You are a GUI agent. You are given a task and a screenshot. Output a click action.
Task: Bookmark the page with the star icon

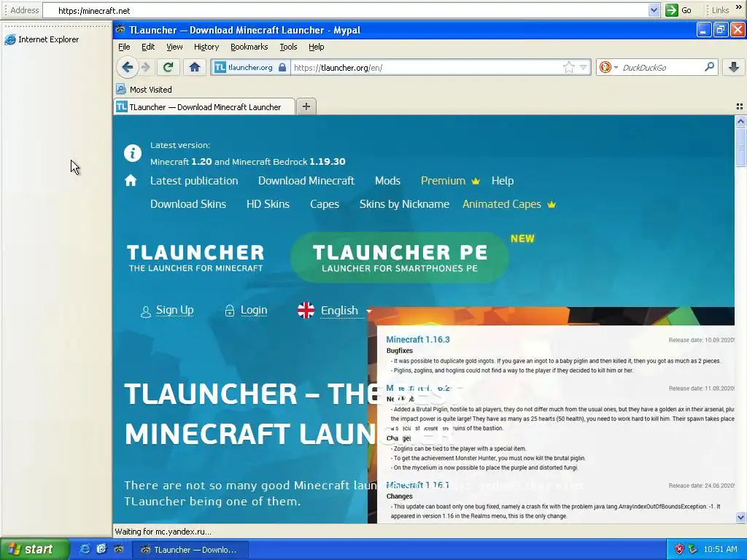(x=569, y=68)
